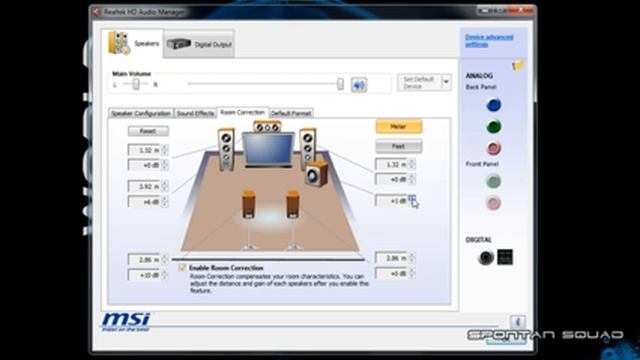
Task: Click the pink back panel jack
Action: pyautogui.click(x=493, y=148)
